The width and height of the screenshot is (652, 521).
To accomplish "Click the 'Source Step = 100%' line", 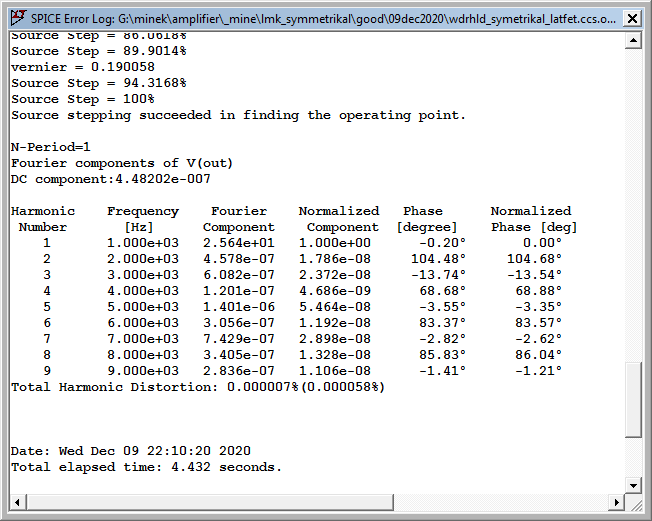I will tap(83, 99).
